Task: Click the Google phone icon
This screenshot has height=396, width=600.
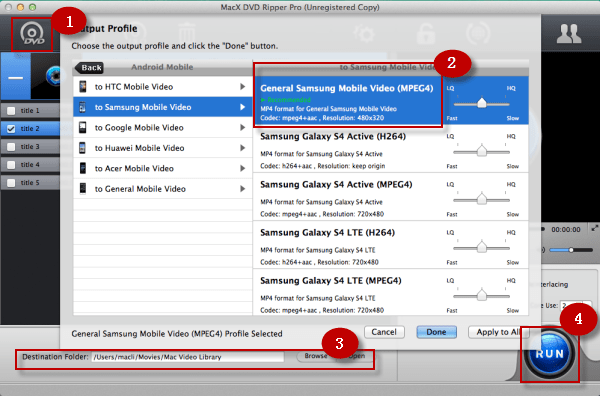Action: pos(83,127)
